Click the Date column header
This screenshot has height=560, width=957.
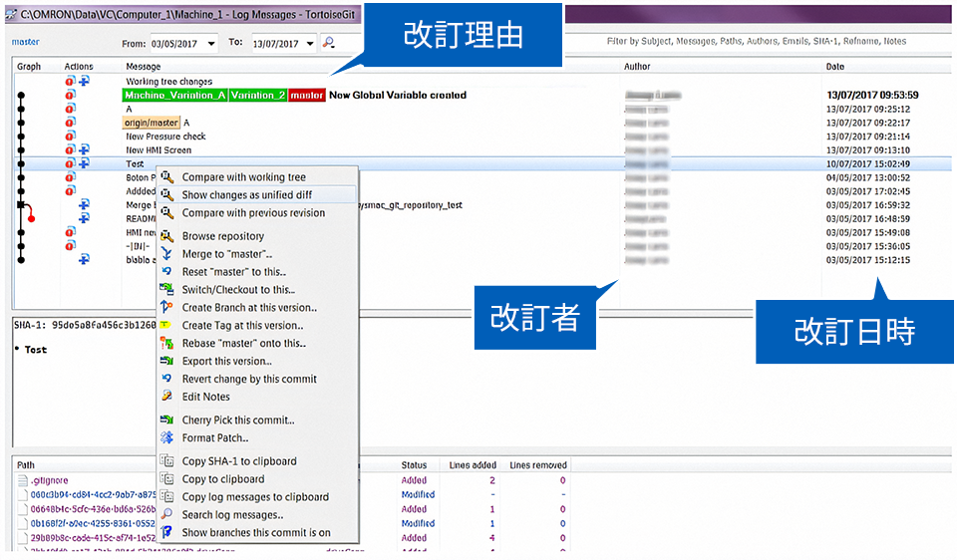835,66
